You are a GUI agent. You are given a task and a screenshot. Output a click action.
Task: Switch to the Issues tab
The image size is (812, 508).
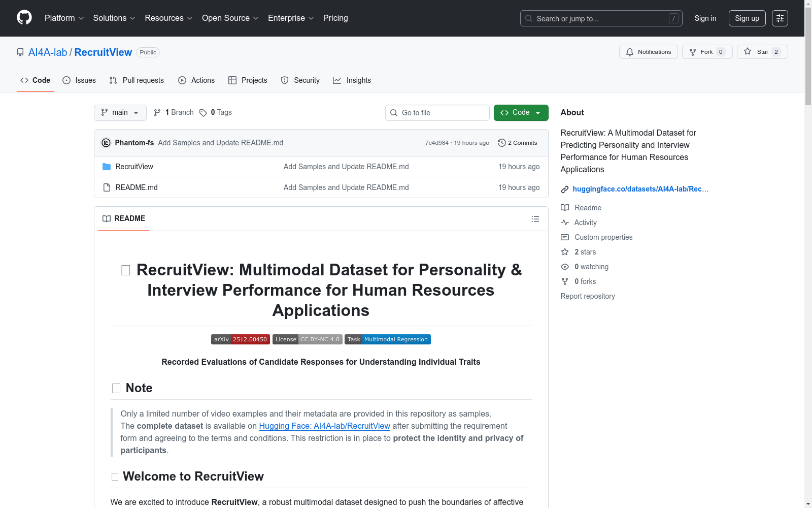pos(79,80)
